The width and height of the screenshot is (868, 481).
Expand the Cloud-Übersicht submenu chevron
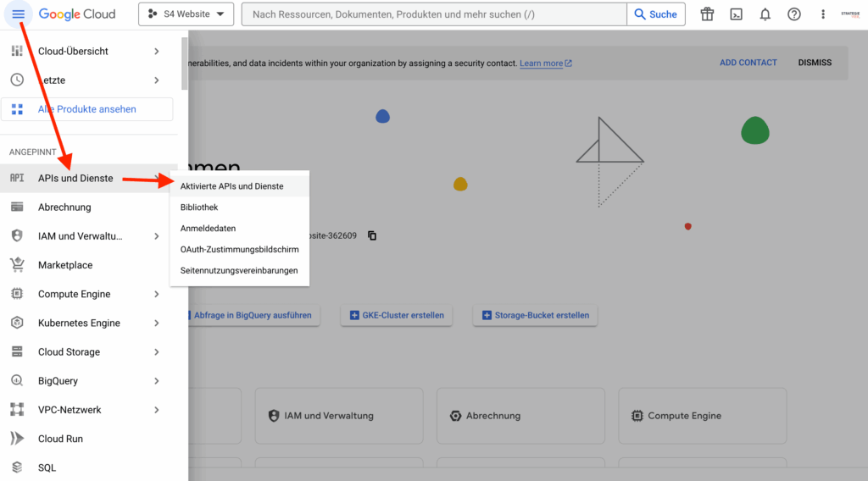157,51
